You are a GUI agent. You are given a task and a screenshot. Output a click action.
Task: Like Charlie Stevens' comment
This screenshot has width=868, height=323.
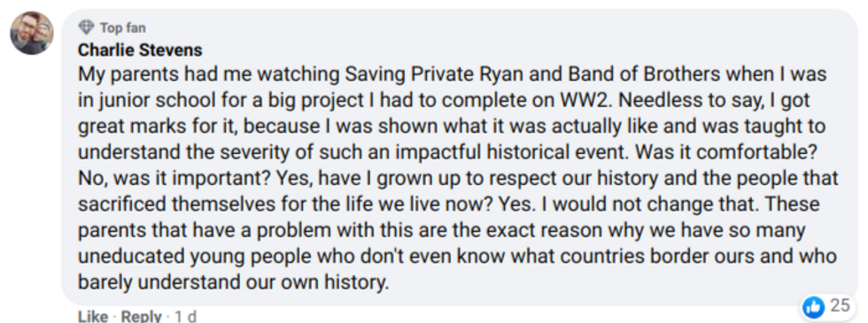point(92,317)
